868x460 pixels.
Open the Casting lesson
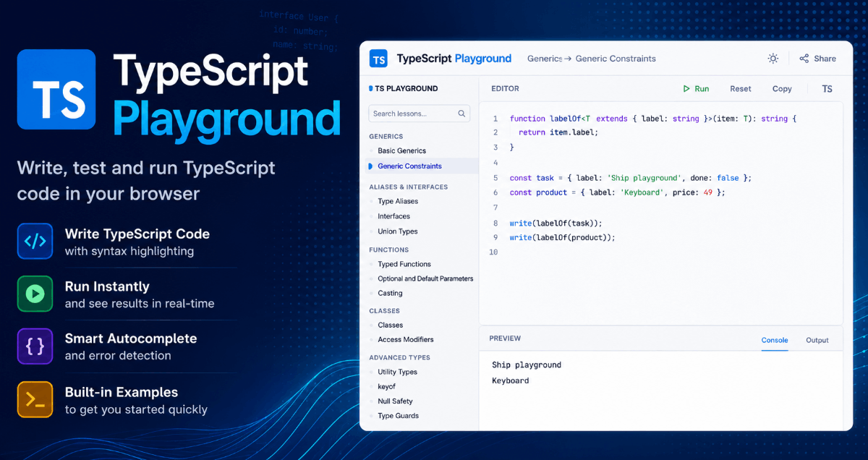pyautogui.click(x=390, y=294)
